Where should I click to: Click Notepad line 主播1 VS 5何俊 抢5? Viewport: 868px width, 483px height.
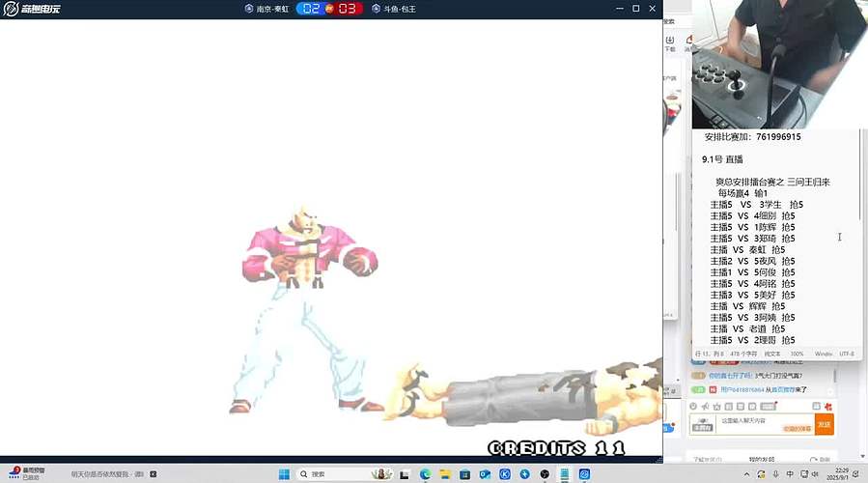(x=752, y=272)
